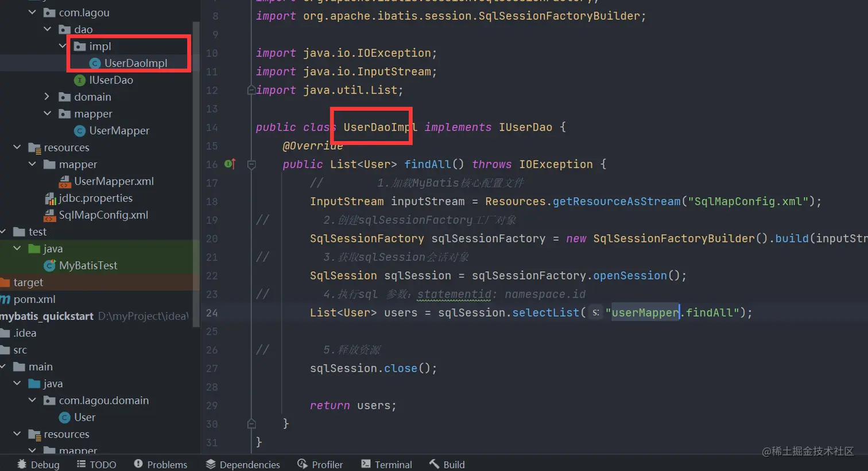Click the MyBatisTest class icon
868x471 pixels.
click(50, 266)
